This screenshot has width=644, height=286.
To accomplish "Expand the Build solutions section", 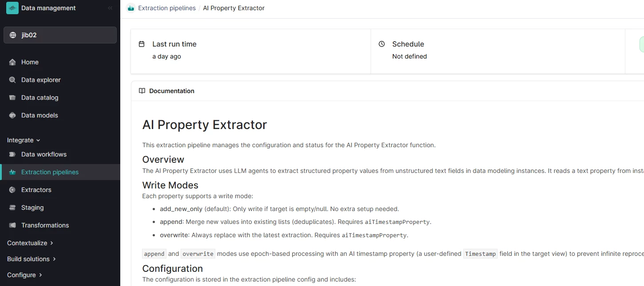I will 31,259.
